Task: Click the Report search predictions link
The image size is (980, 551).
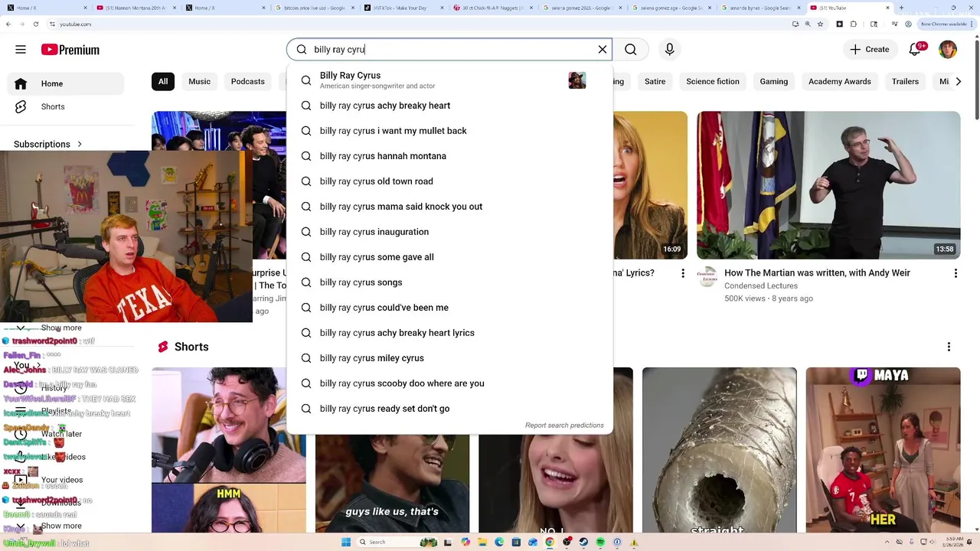Action: pos(564,425)
